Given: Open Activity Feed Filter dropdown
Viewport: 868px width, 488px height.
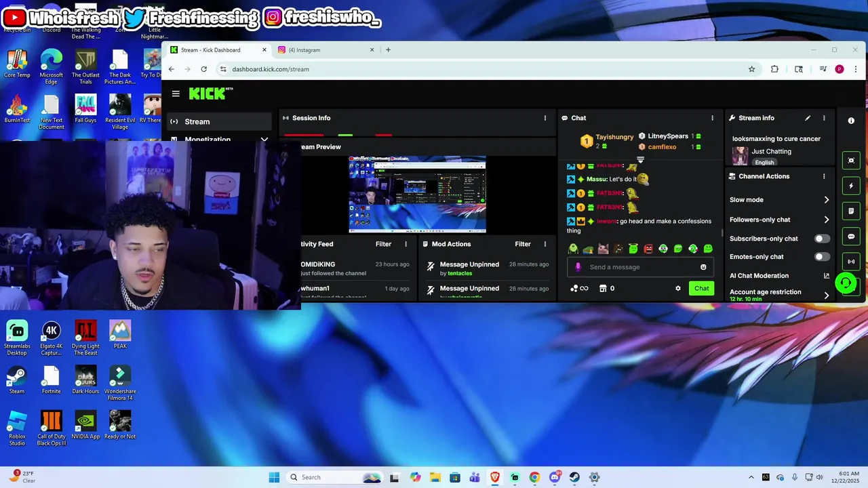Looking at the screenshot, I should pos(383,244).
